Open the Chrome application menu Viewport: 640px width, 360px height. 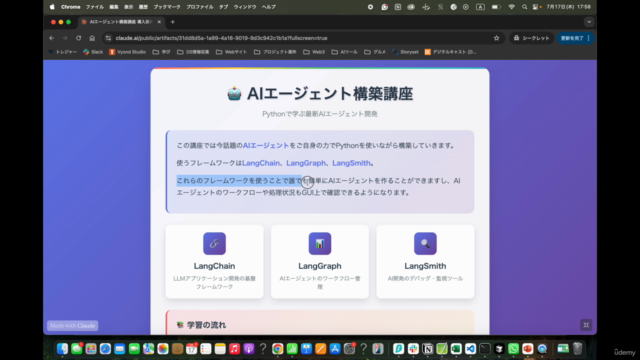click(71, 7)
